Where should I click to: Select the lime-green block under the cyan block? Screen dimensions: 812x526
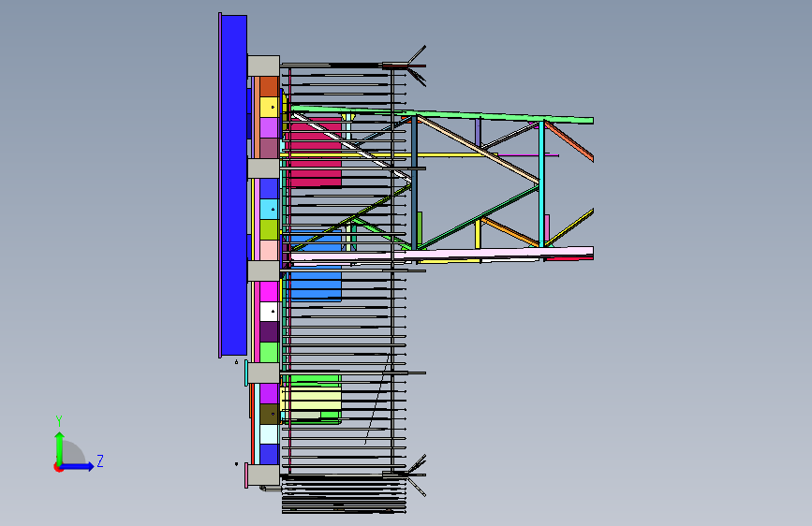coord(270,230)
